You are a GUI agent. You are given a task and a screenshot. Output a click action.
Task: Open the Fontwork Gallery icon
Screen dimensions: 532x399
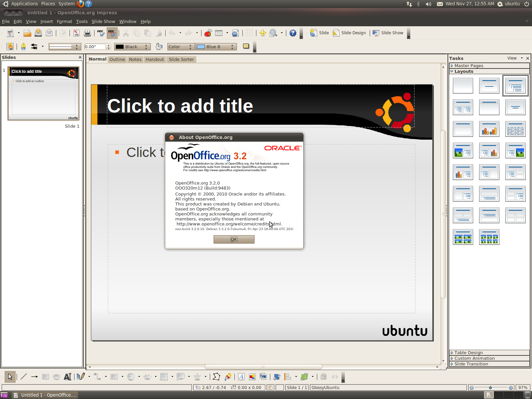point(241,377)
